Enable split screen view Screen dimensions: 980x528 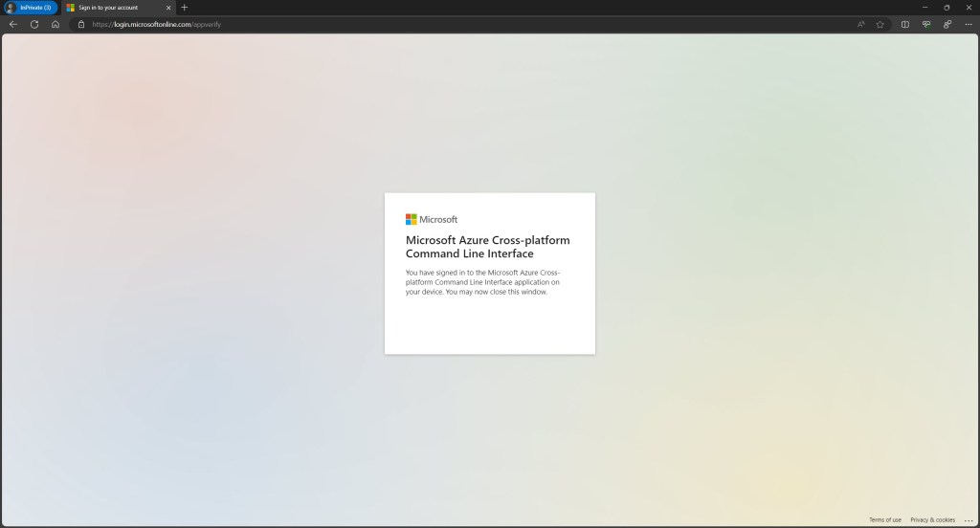click(x=905, y=24)
